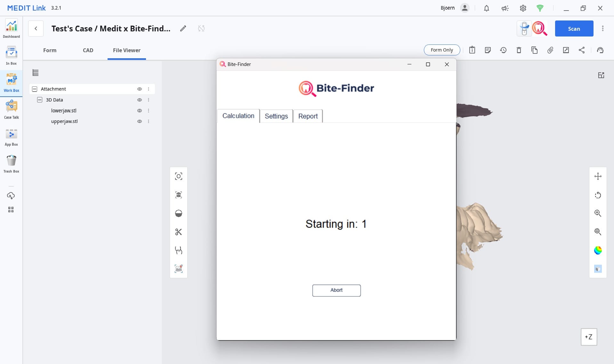
Task: Open Case Talk in sidebar
Action: pos(11,110)
